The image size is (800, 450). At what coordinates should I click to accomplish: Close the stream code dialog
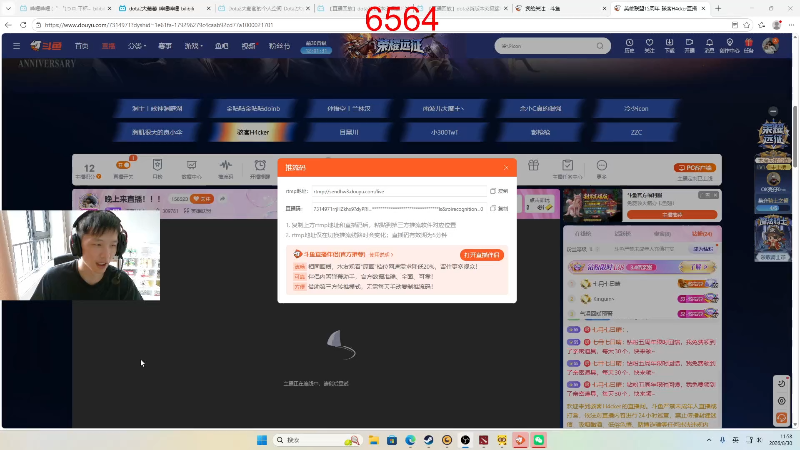click(506, 167)
